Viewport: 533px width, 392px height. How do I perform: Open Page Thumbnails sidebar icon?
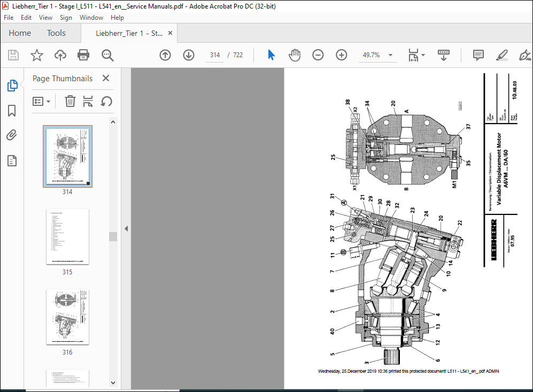click(x=12, y=86)
